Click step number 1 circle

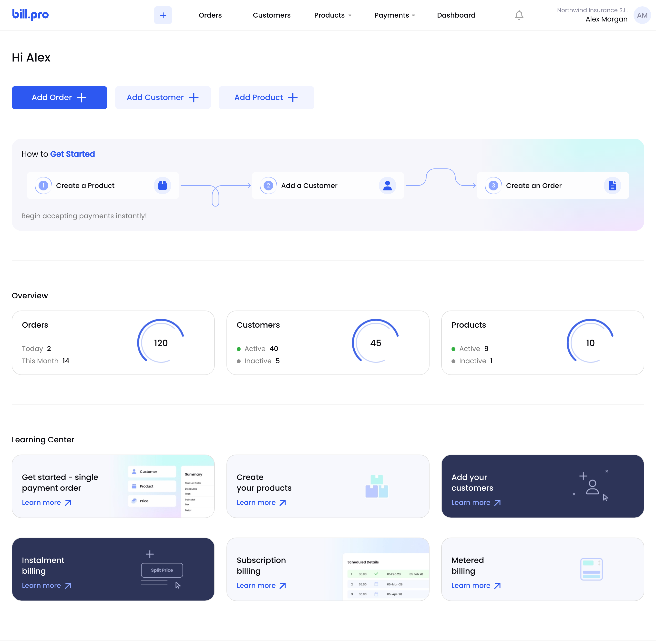tap(43, 185)
